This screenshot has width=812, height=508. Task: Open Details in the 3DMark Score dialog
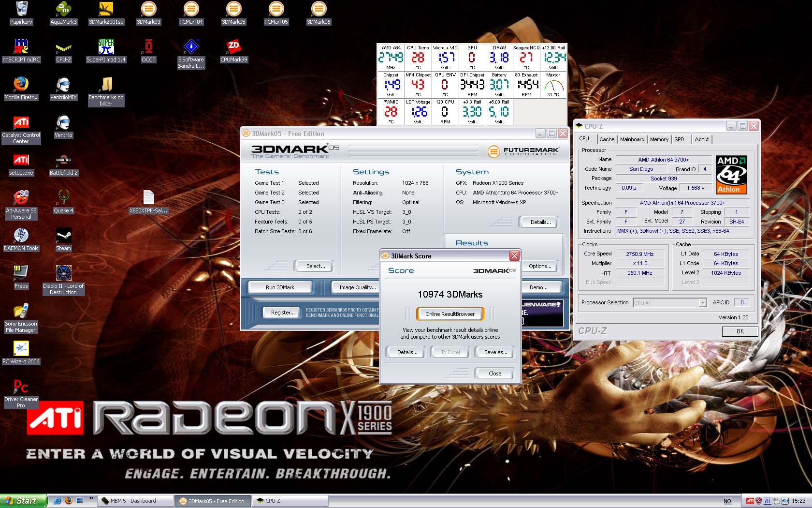(407, 352)
